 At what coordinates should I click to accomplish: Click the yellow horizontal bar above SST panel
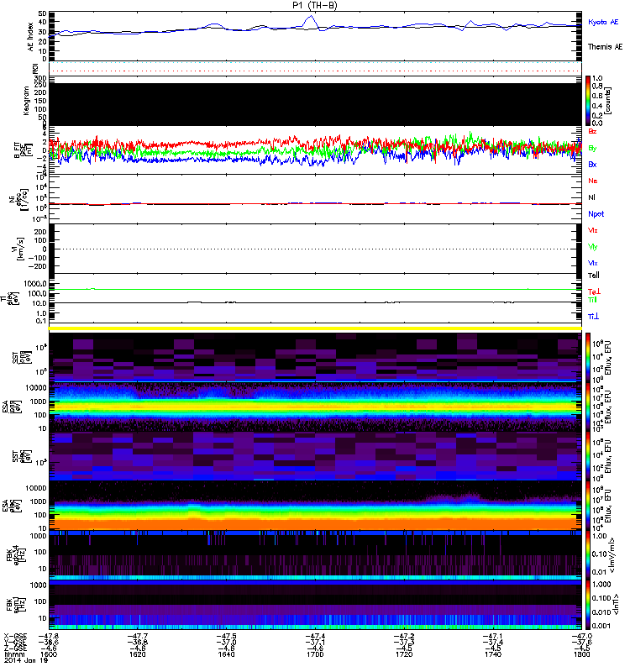(315, 328)
